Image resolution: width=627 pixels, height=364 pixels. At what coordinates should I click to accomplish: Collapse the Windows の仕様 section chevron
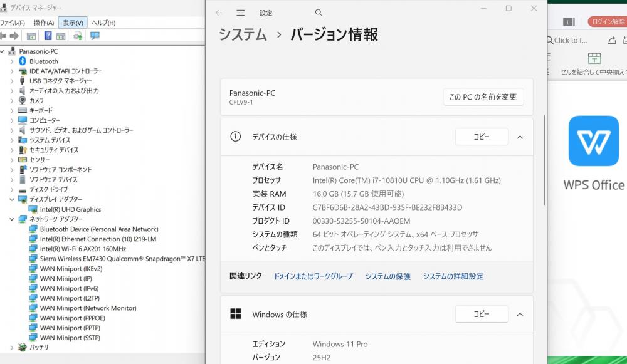click(520, 315)
